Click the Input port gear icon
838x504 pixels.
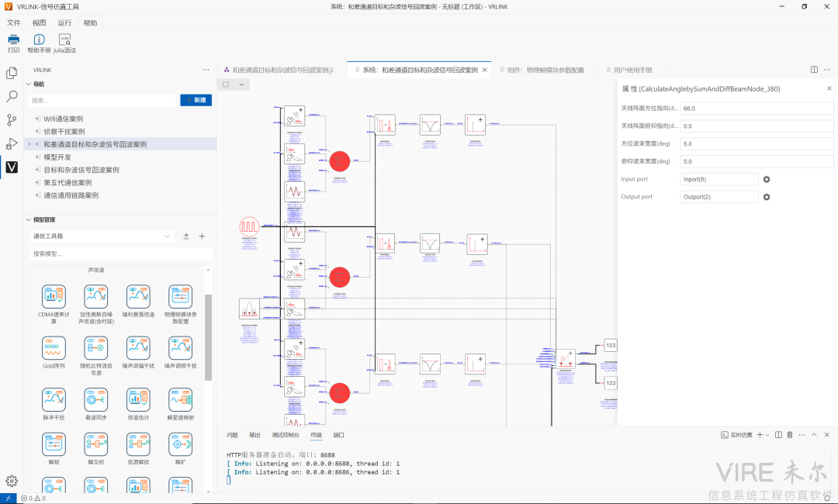coord(767,179)
